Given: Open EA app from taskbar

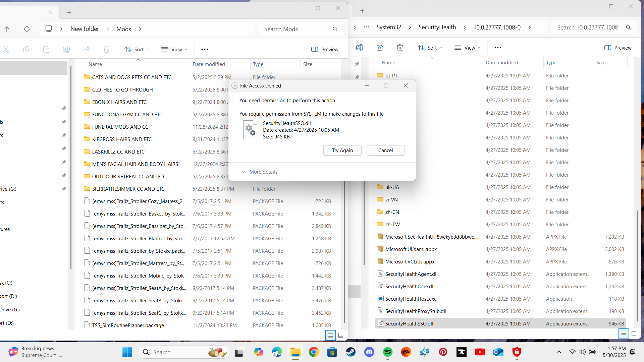Looking at the screenshot, I should click(406, 352).
